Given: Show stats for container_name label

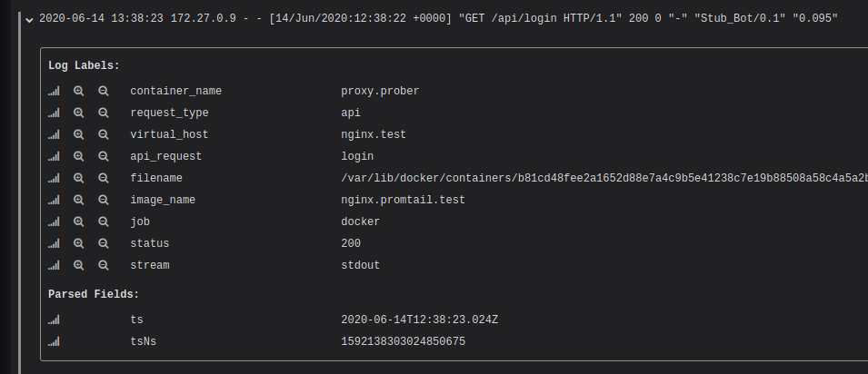Looking at the screenshot, I should click(54, 91).
